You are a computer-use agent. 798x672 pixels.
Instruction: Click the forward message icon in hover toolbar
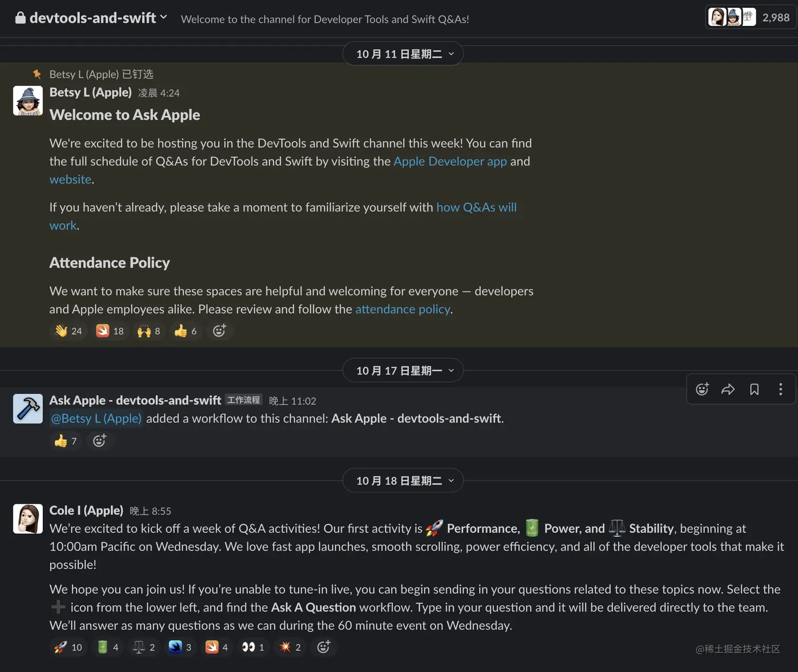coord(728,389)
